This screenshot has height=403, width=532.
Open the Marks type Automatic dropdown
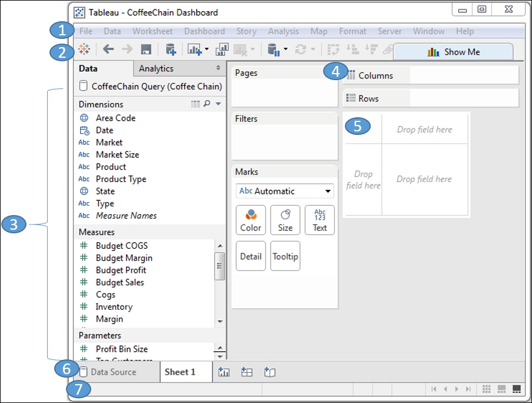pyautogui.click(x=285, y=191)
